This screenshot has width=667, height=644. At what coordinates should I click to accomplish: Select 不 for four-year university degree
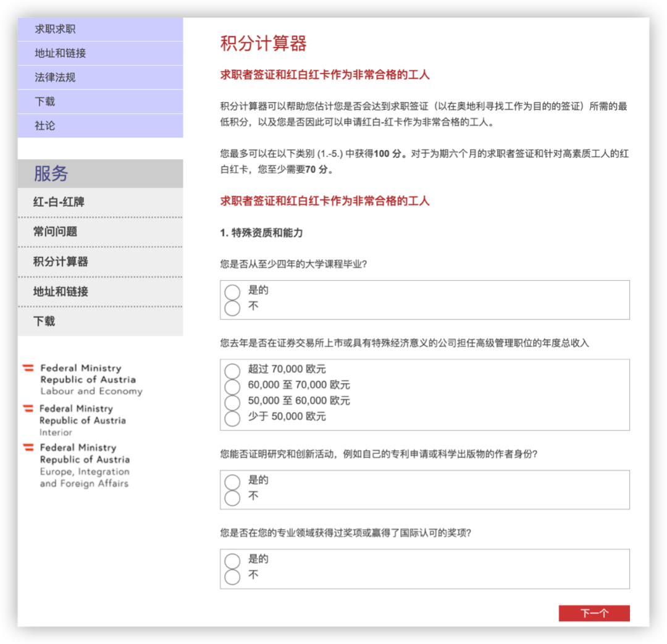[x=232, y=307]
